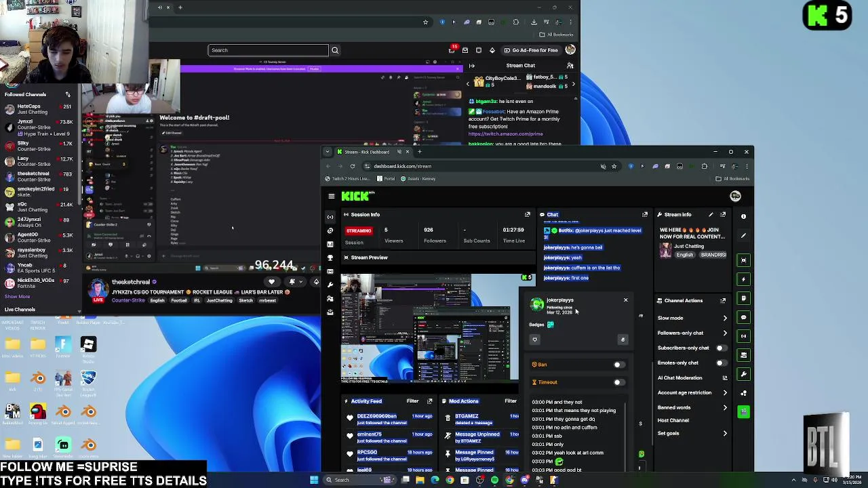Open the link icon in Kick sidebar
The image size is (868, 488).
(330, 230)
